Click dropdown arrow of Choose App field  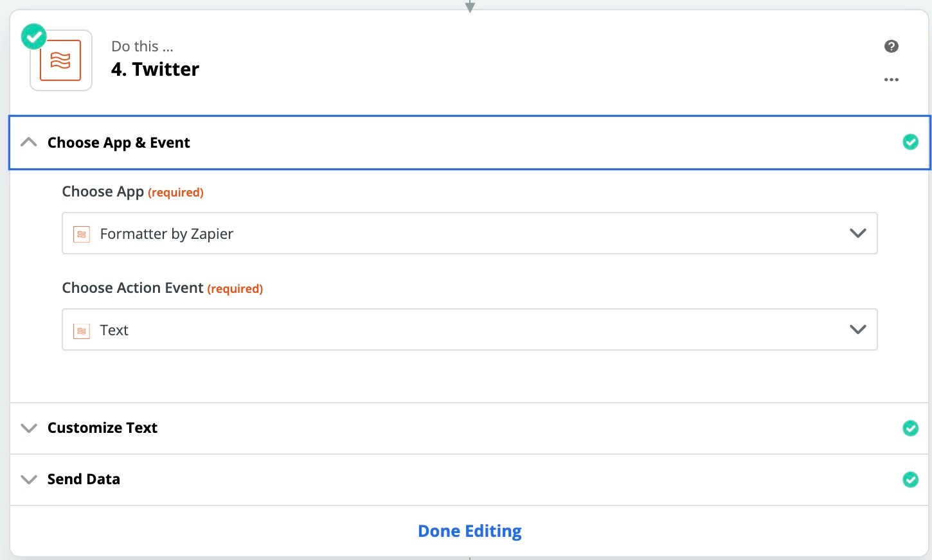tap(858, 233)
